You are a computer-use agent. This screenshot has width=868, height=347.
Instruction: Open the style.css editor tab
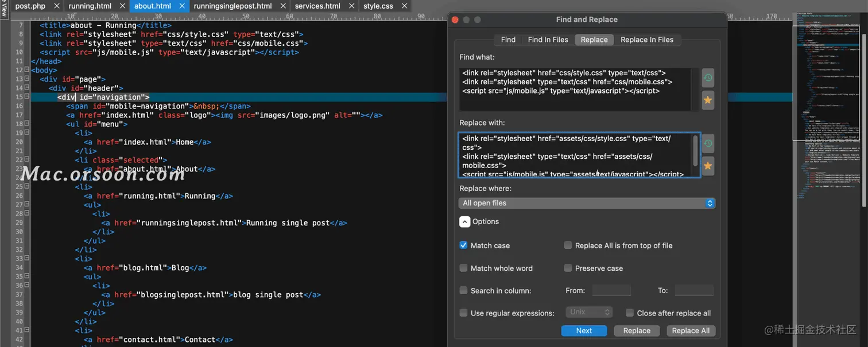(378, 6)
